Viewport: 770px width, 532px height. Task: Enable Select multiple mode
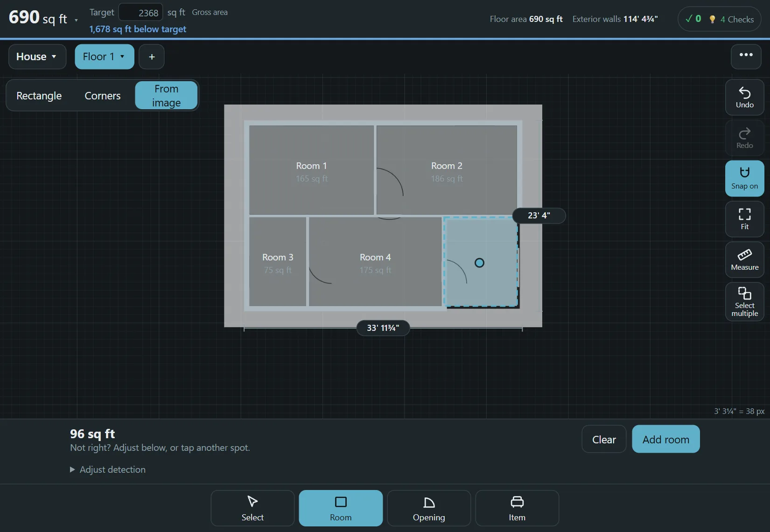click(744, 301)
